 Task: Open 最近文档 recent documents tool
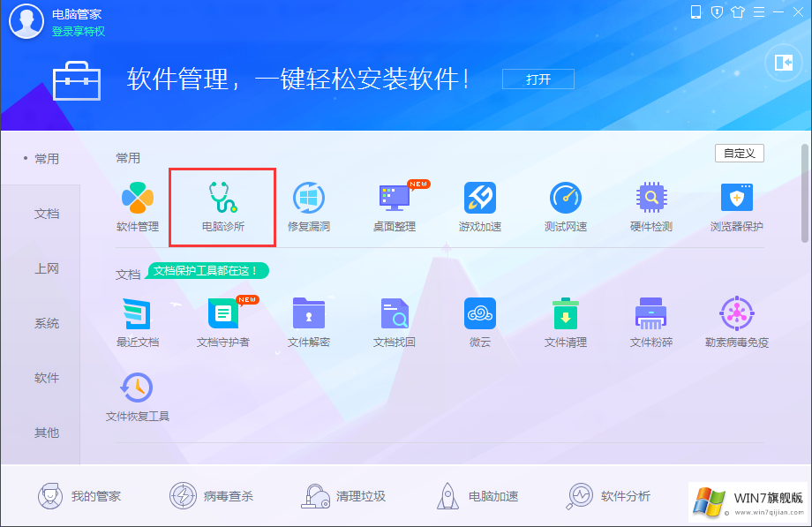point(137,322)
